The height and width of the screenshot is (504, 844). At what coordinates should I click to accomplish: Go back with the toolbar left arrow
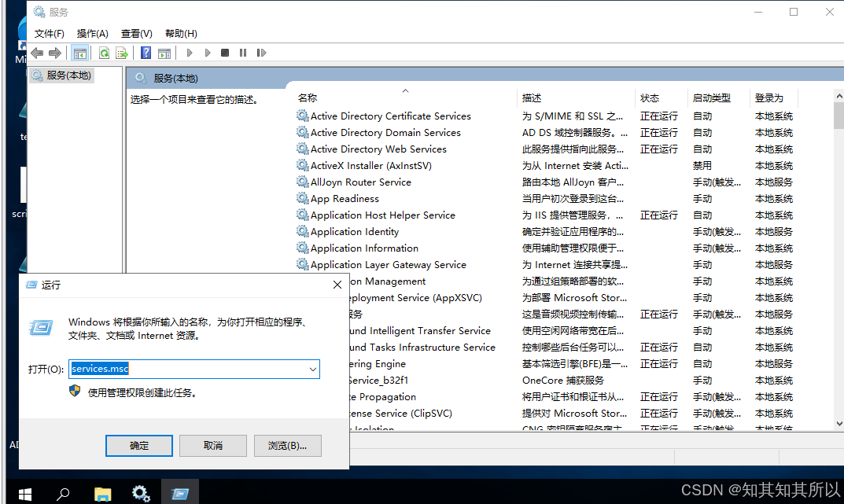(x=37, y=53)
